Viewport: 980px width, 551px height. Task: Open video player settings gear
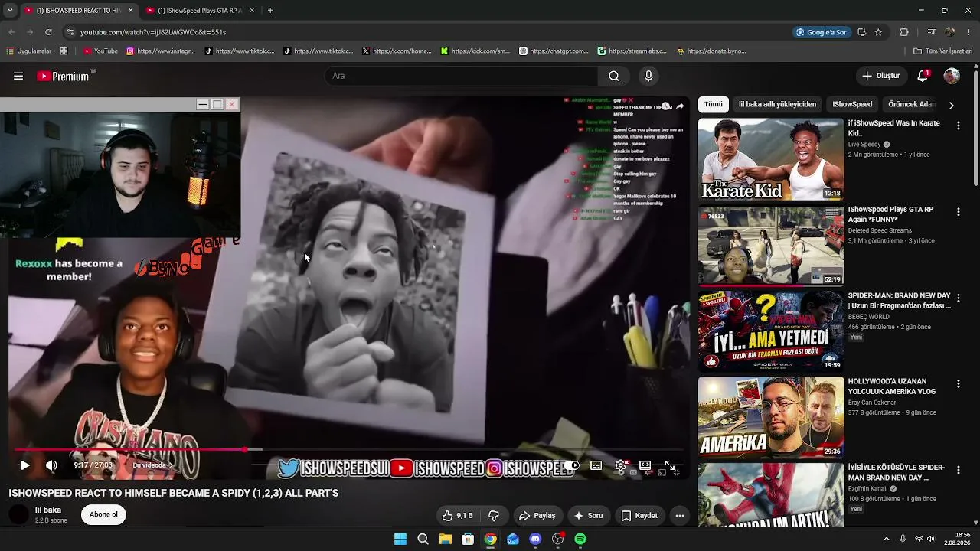621,465
